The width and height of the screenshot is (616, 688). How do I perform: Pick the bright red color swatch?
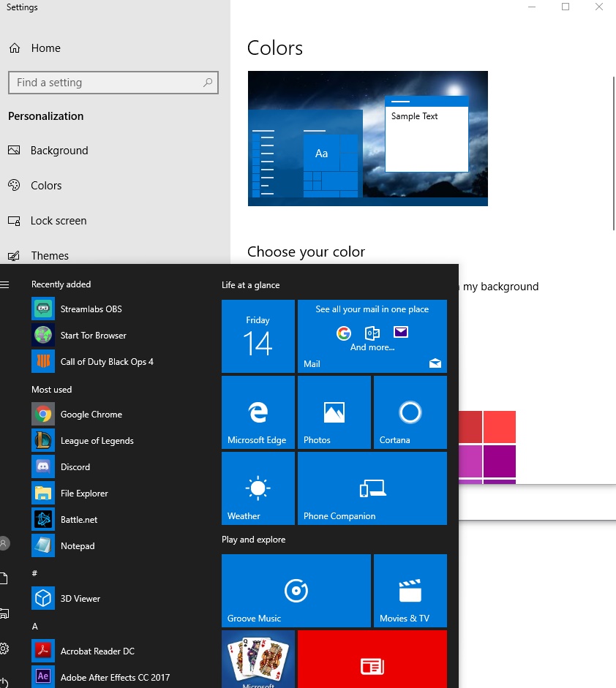(x=500, y=427)
